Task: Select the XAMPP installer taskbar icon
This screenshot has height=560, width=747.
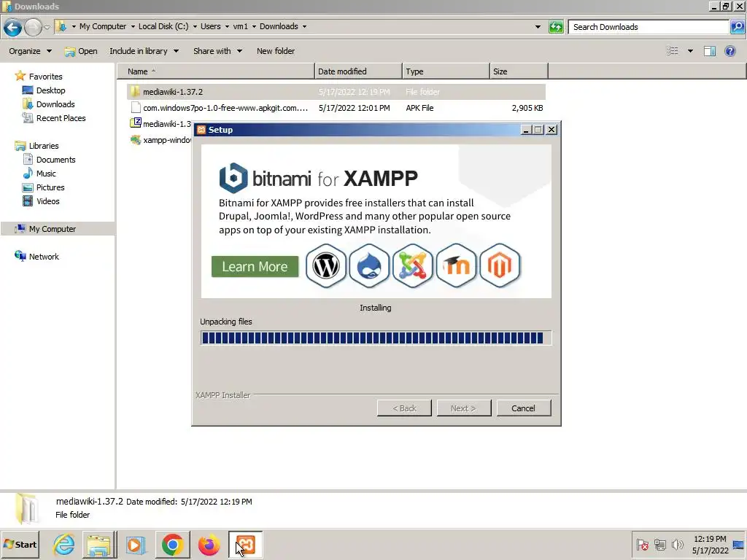Action: tap(245, 544)
